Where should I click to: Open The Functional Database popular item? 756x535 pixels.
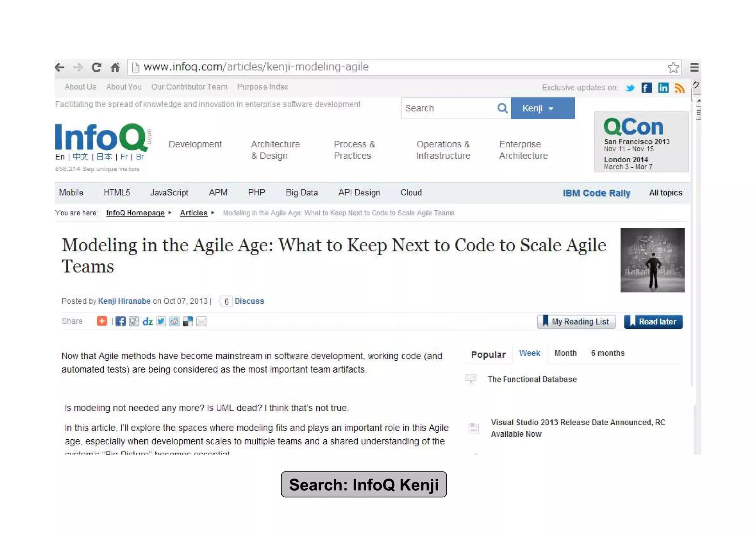point(532,379)
